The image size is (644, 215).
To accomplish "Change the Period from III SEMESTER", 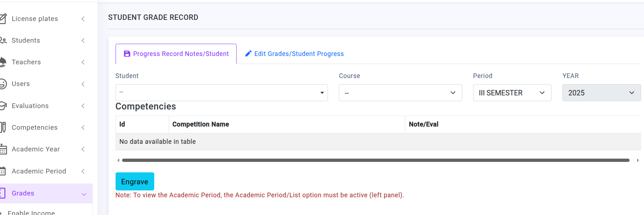I will click(x=512, y=93).
